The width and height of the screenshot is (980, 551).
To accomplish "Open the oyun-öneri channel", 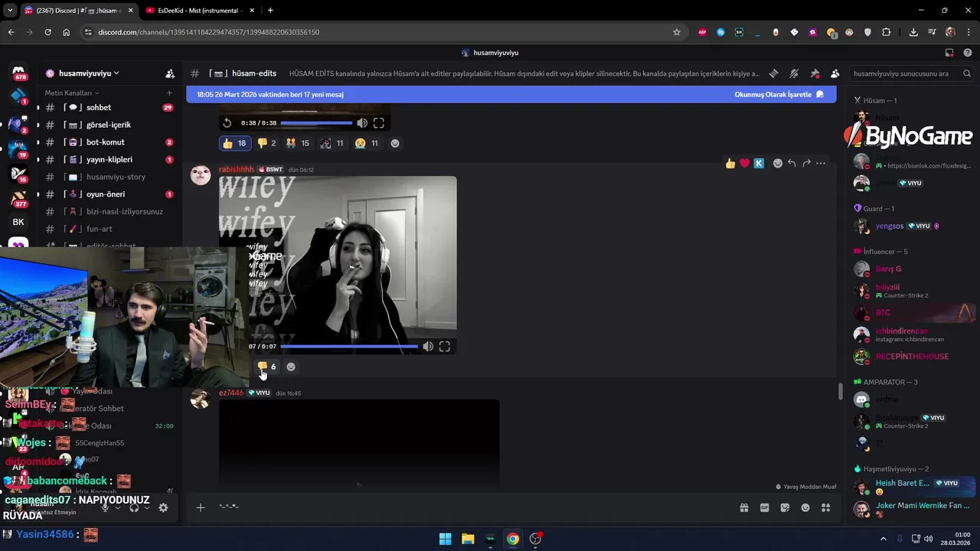I will [x=109, y=194].
